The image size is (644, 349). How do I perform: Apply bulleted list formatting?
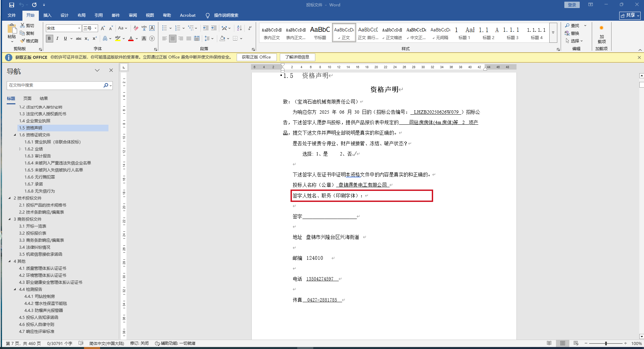pyautogui.click(x=165, y=28)
